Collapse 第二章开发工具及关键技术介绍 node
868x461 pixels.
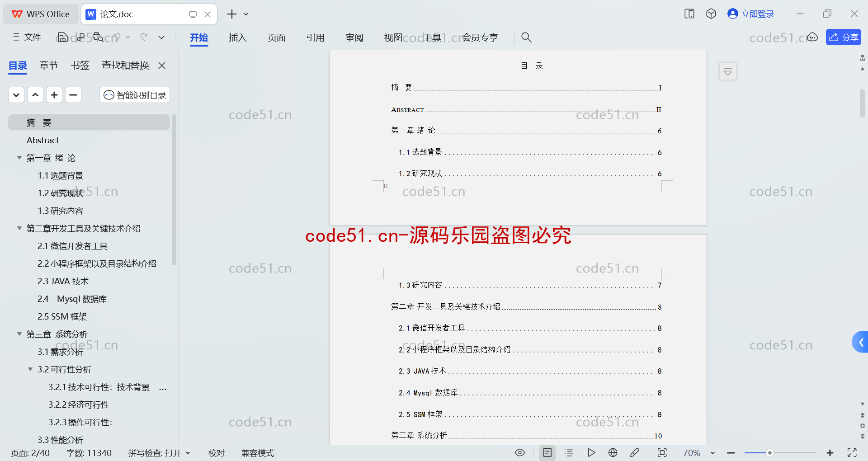point(19,228)
